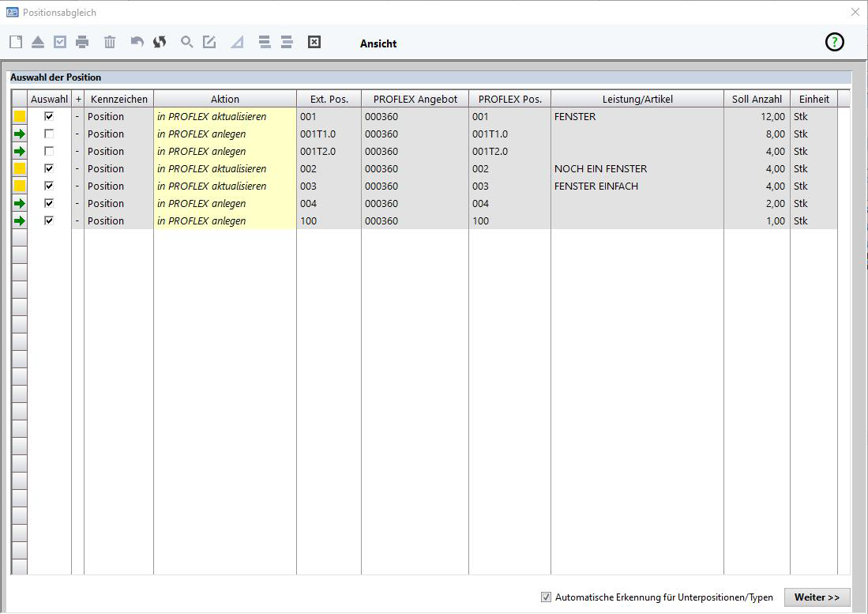This screenshot has height=614, width=868.
Task: Open Aktion cell dropdown for position 004
Action: point(224,203)
